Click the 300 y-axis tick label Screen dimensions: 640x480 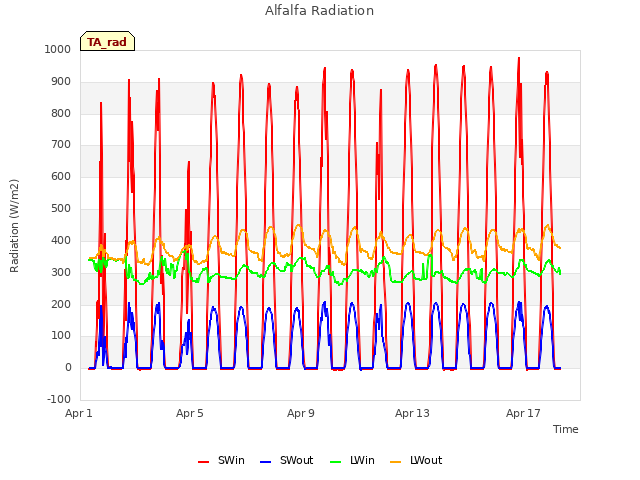[61, 272]
